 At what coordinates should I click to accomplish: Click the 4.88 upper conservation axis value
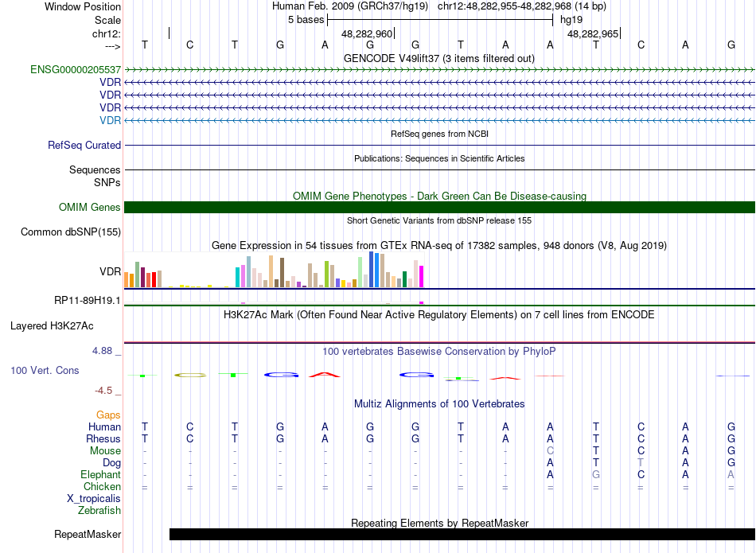102,351
